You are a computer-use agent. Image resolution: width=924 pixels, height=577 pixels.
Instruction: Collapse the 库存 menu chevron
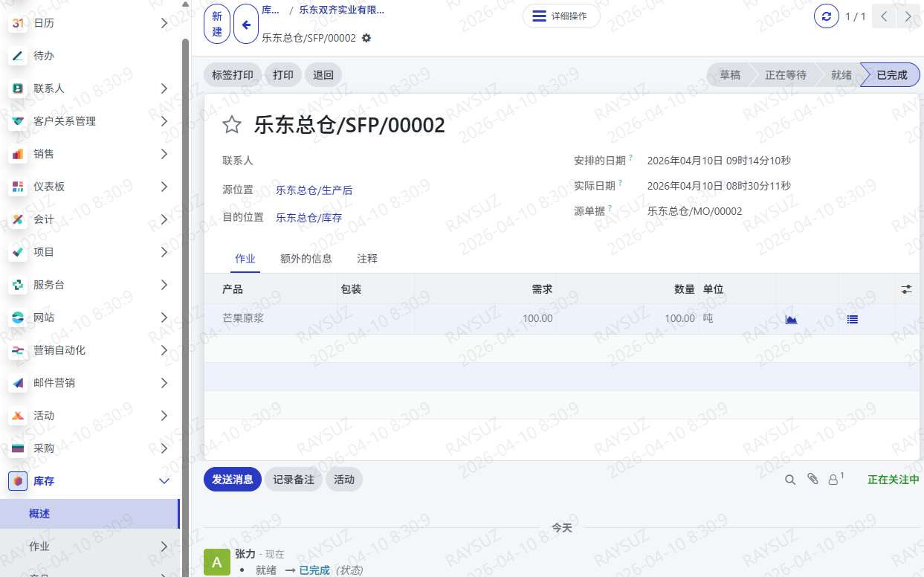pos(164,481)
